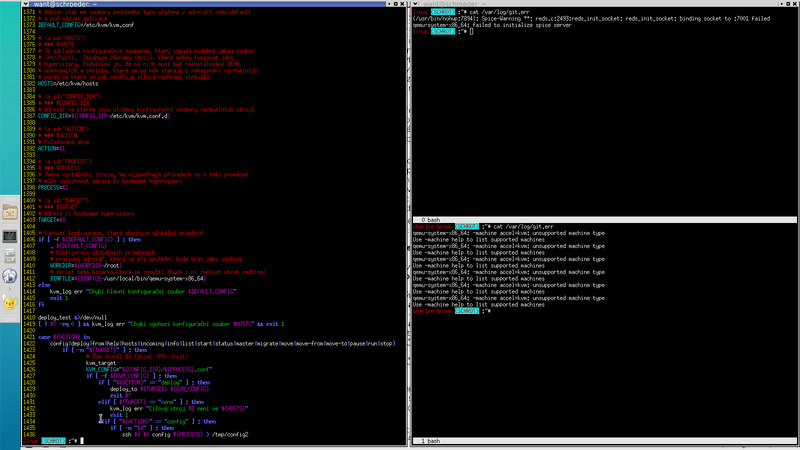Screen dimensions: 800x450
Task: Close the right terminal window
Action: point(795,4)
